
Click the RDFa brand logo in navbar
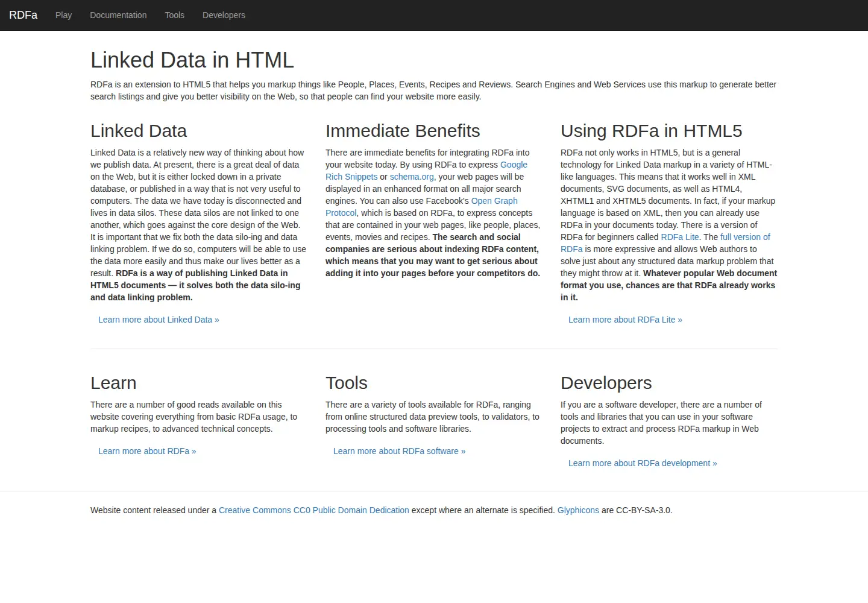tap(23, 15)
